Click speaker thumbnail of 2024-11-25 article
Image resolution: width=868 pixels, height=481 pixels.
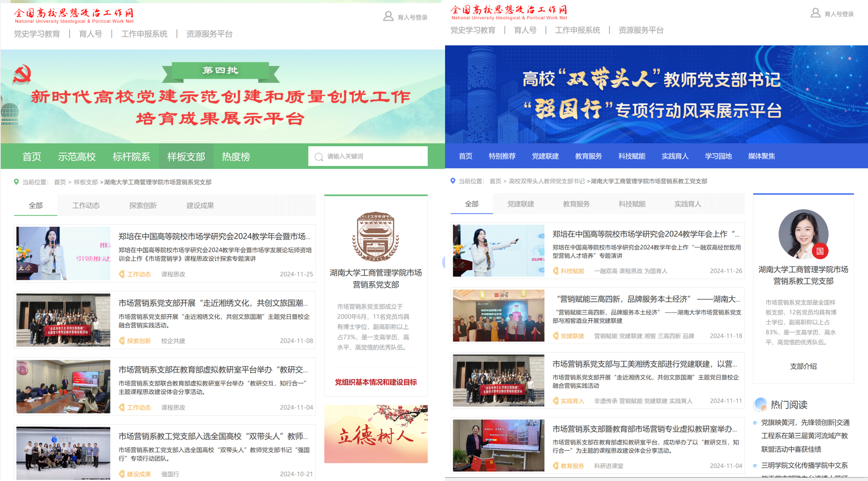click(63, 253)
